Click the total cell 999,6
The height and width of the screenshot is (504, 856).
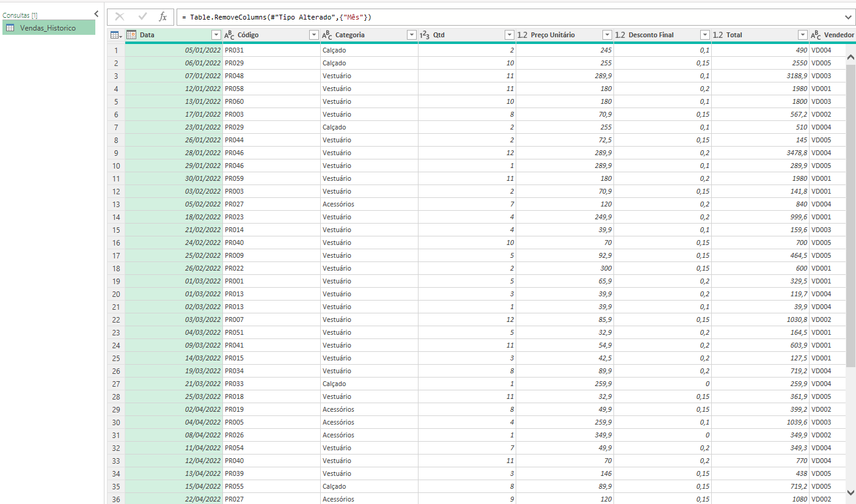tap(760, 217)
